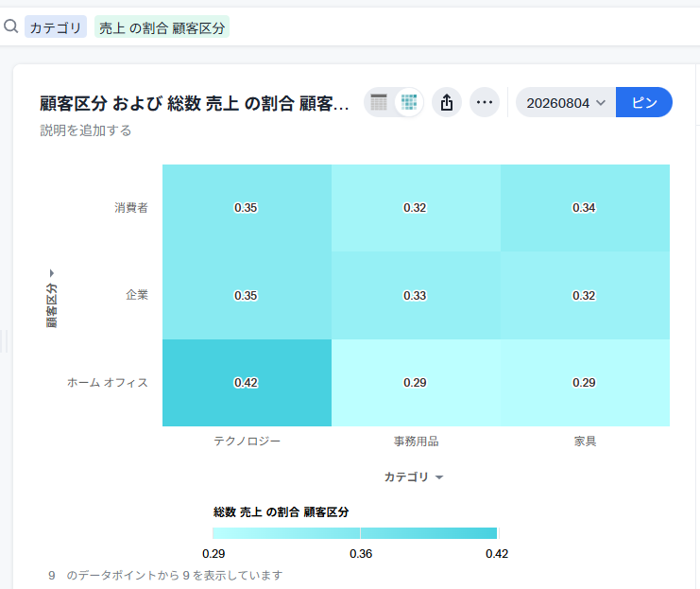
Task: Click 説明を追加する description field
Action: coord(86,130)
